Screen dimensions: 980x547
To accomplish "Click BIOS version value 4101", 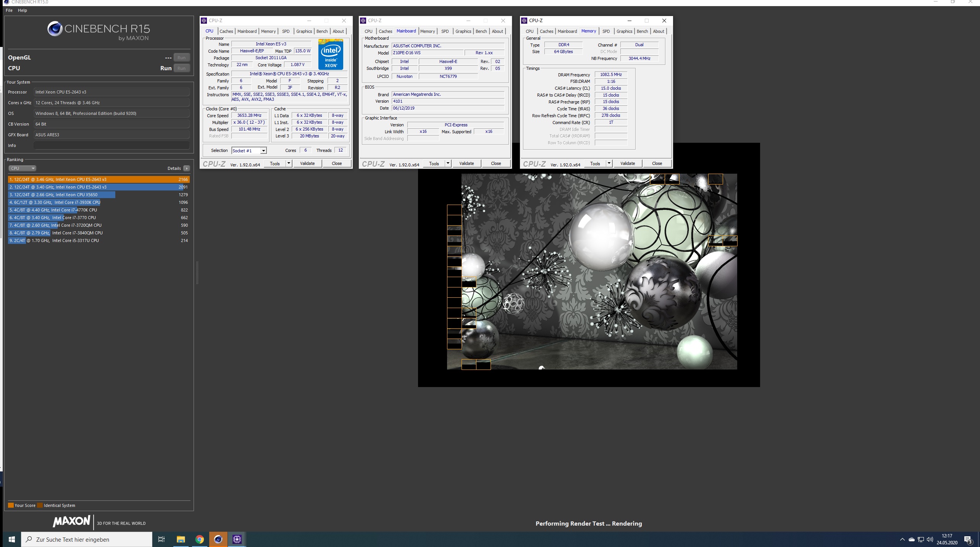I will coord(448,102).
